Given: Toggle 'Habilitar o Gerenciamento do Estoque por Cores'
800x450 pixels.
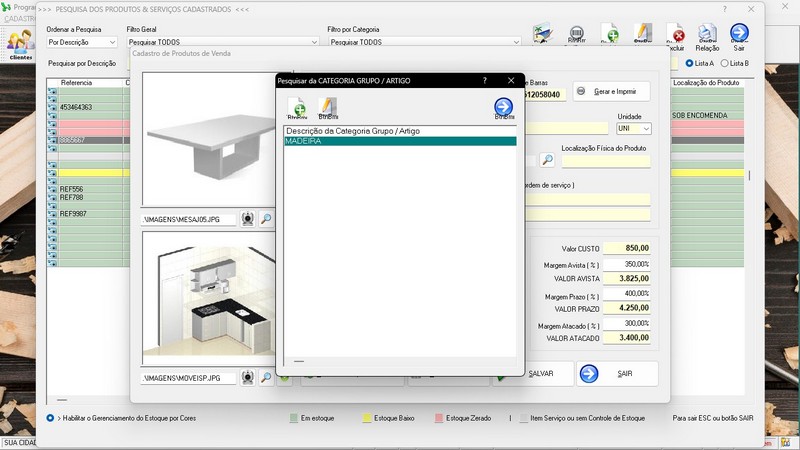Looking at the screenshot, I should click(x=50, y=418).
